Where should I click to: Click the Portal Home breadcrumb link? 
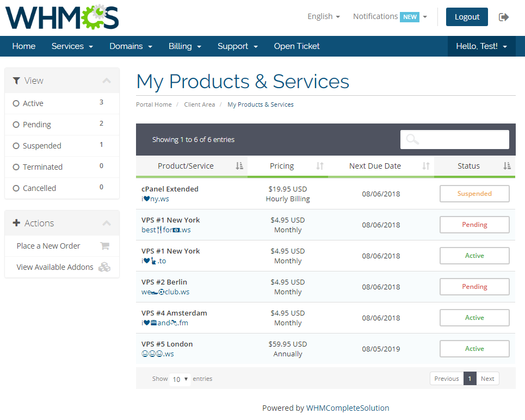153,104
